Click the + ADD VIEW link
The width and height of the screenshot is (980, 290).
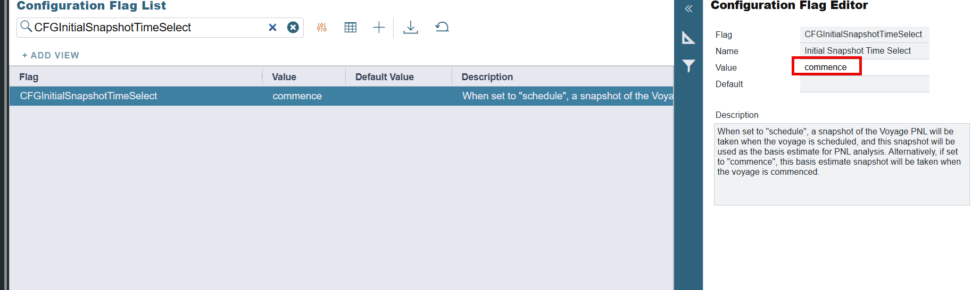51,55
